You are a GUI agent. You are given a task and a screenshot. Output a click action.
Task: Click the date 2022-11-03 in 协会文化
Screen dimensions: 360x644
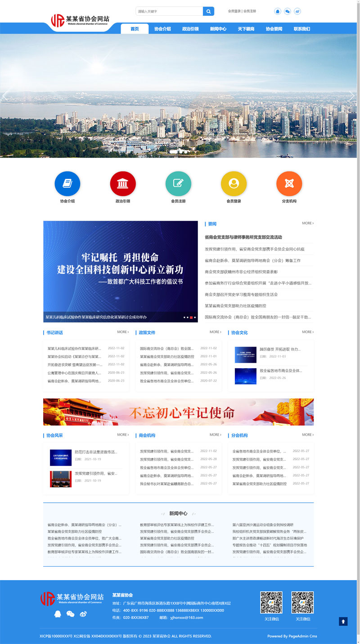[x=277, y=356]
